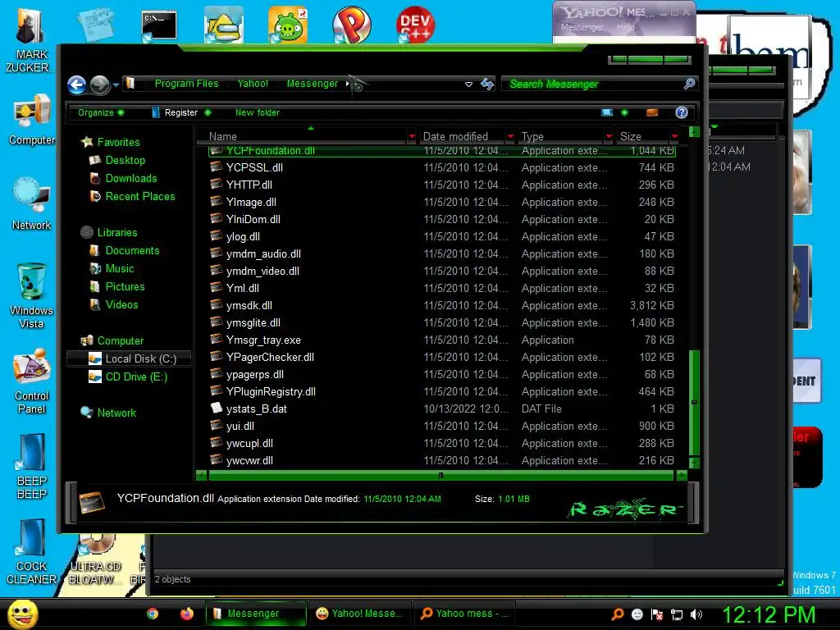
Task: Launch Chrome from the taskbar
Action: 153,614
